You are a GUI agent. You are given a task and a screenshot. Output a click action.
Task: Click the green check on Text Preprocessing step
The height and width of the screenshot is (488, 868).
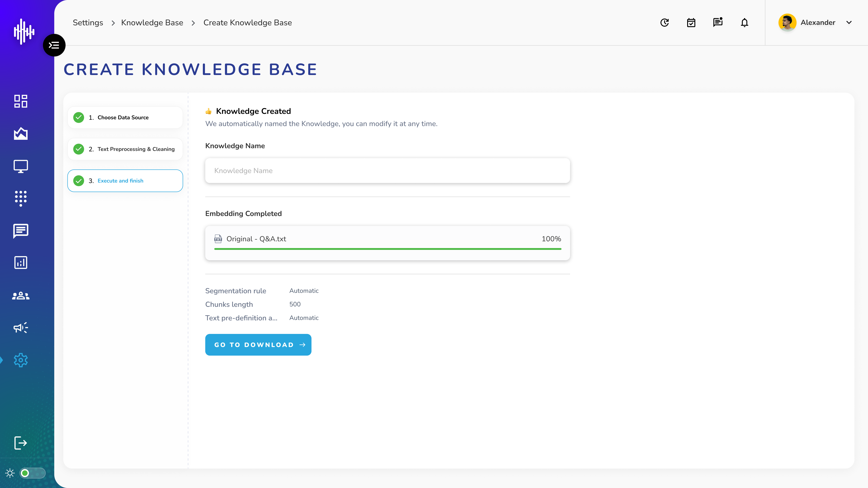[79, 149]
